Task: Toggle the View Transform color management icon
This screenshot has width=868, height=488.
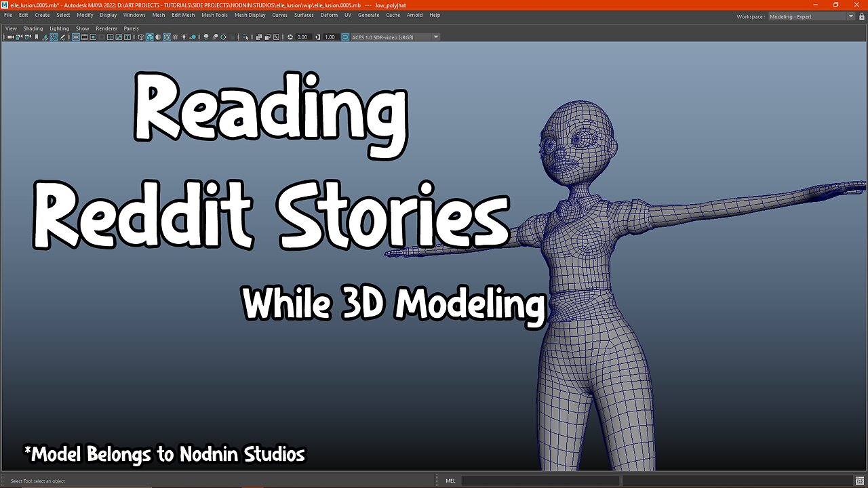Action: (345, 37)
